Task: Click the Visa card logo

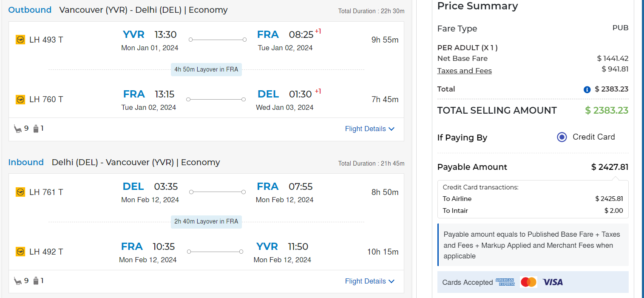Action: coord(553,282)
